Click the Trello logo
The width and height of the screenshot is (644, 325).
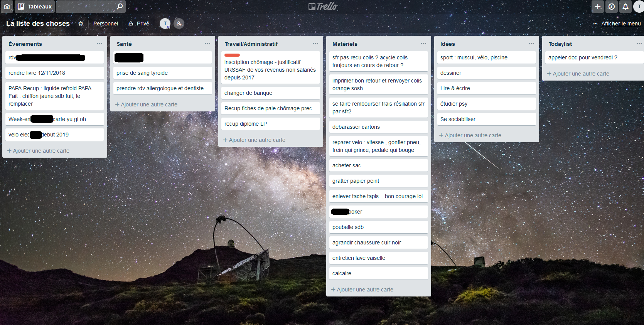coord(323,6)
